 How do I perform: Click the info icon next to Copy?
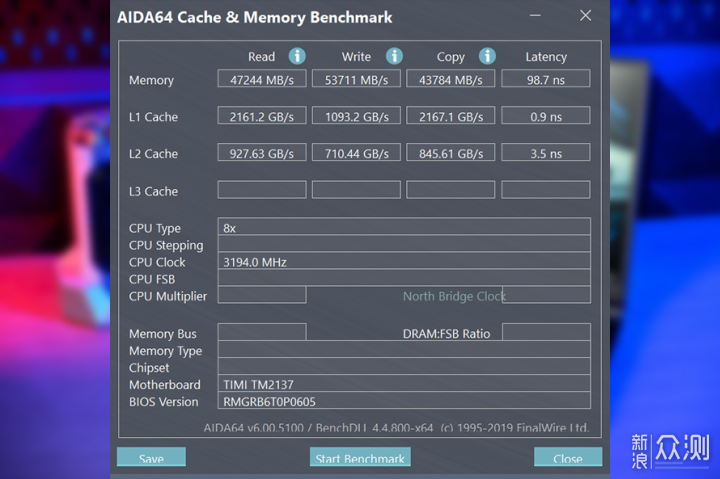(487, 56)
